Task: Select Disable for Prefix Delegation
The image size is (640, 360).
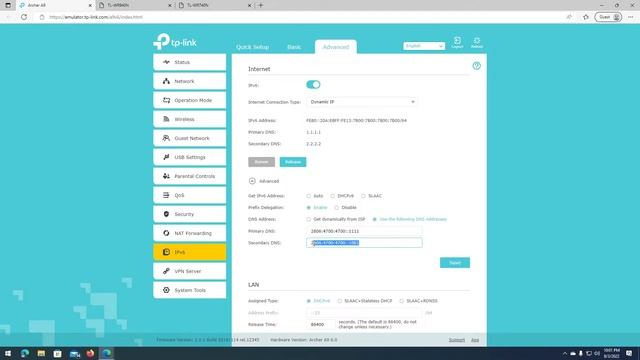Action: [x=337, y=208]
